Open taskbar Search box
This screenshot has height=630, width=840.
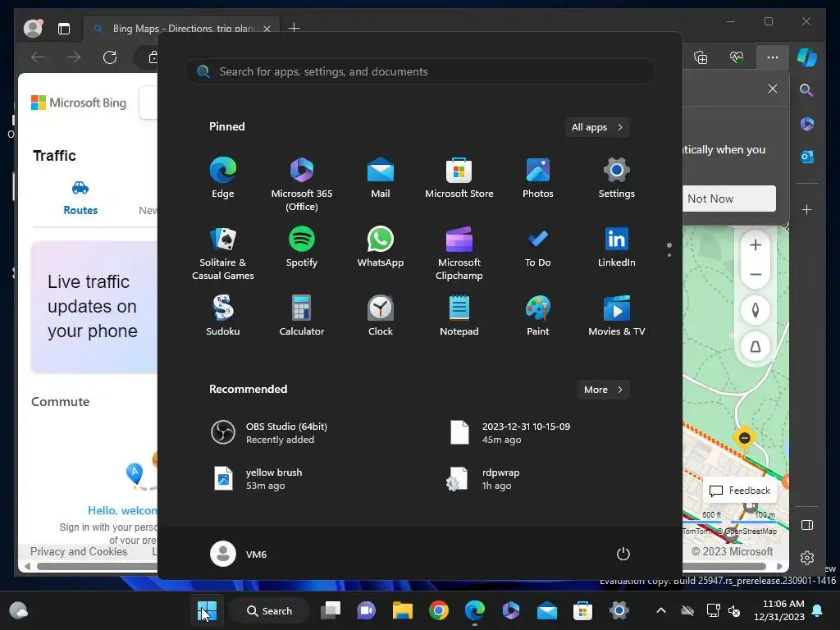click(x=269, y=610)
